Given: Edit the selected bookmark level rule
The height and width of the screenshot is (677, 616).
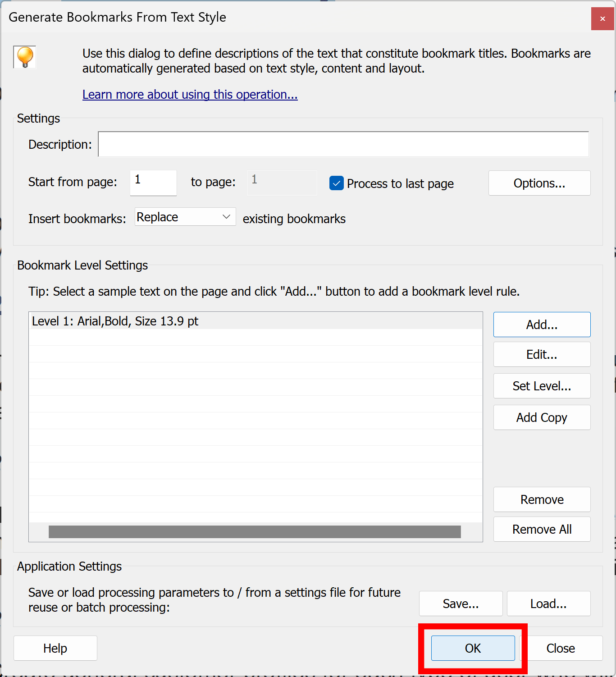Looking at the screenshot, I should [x=542, y=354].
